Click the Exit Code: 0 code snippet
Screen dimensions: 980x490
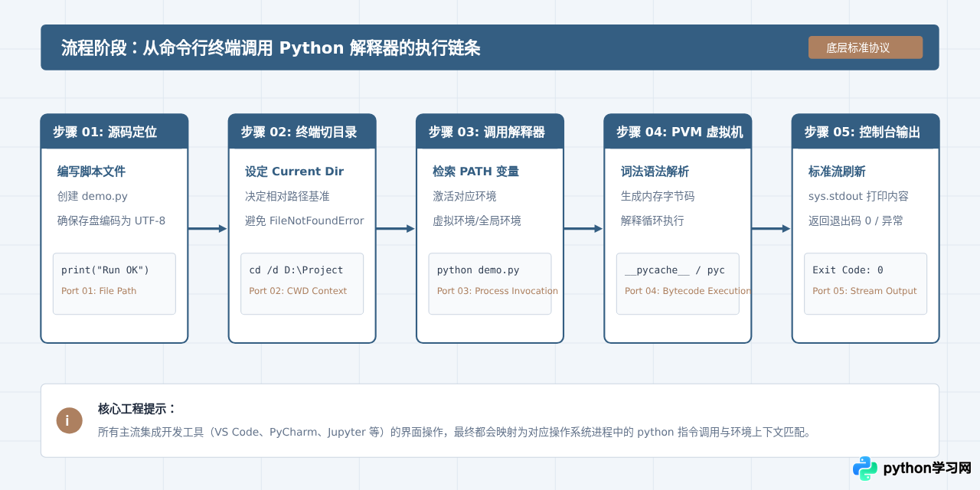click(x=848, y=270)
